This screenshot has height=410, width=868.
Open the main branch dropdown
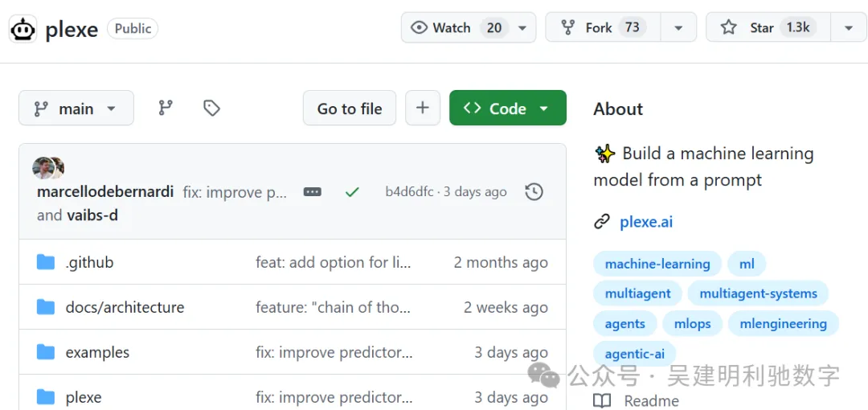[76, 108]
